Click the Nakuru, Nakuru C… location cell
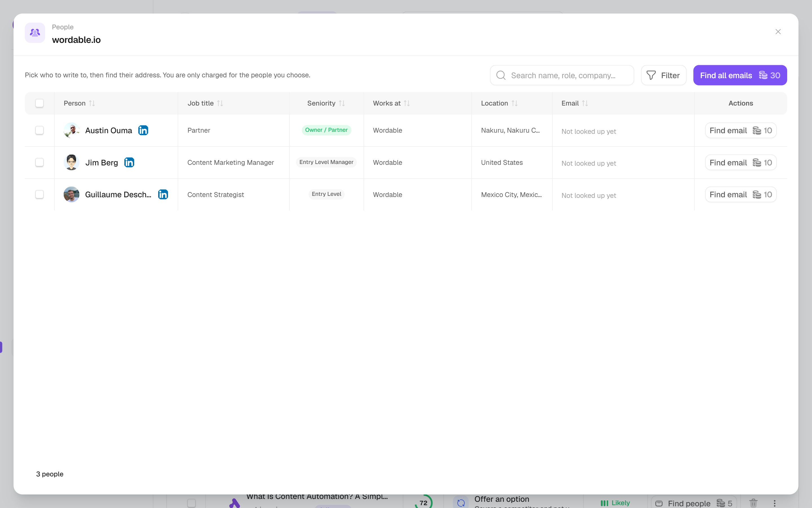This screenshot has width=812, height=508. [x=510, y=130]
